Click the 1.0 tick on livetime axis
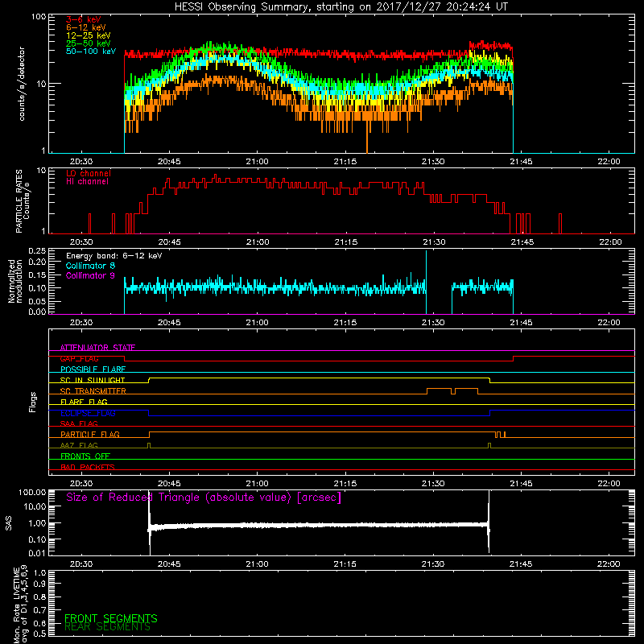This screenshot has width=644, height=644. [x=39, y=573]
